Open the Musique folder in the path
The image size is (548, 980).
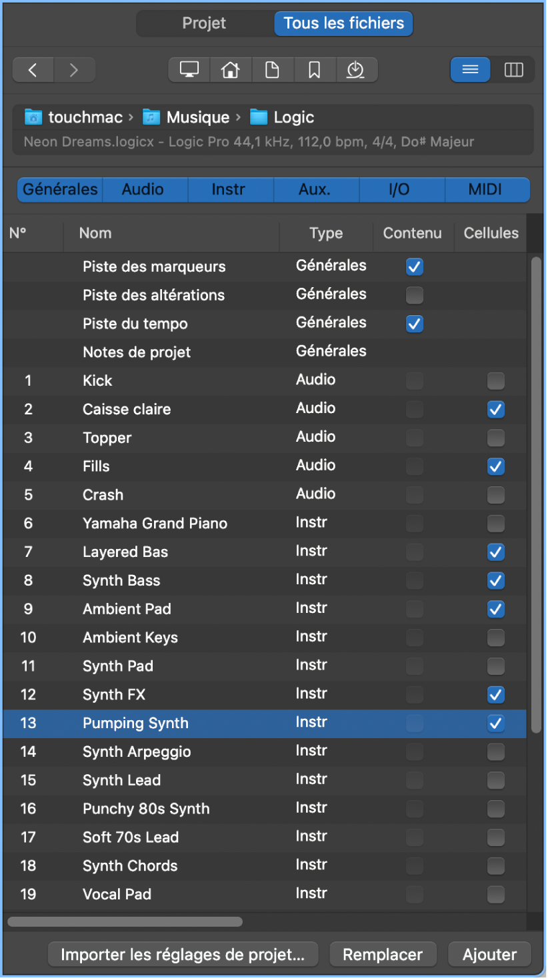tap(197, 118)
